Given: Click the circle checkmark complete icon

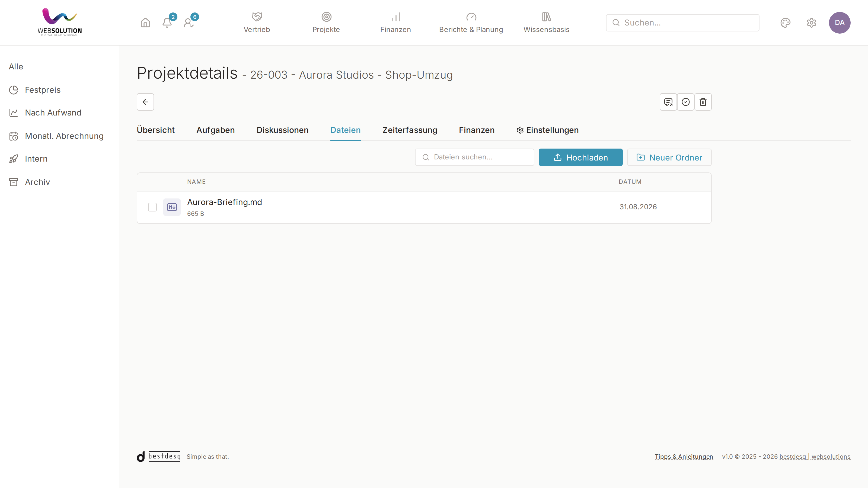Looking at the screenshot, I should click(x=685, y=102).
